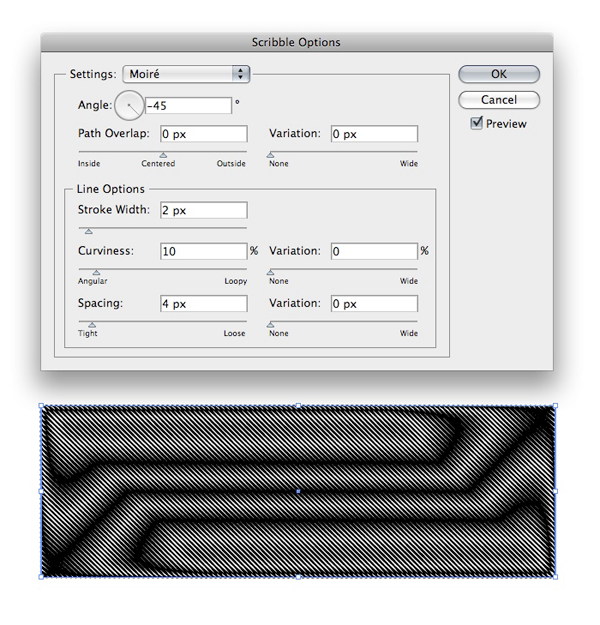Click the 'Angular' label under Curviness
Viewport: 600px width, 625px height.
(92, 281)
